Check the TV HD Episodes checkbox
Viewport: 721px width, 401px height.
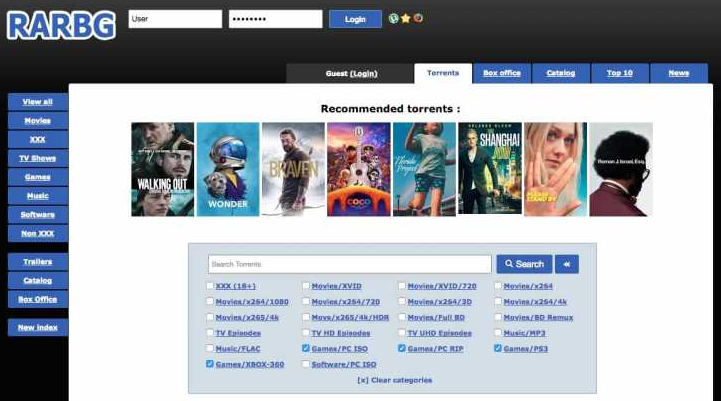306,333
